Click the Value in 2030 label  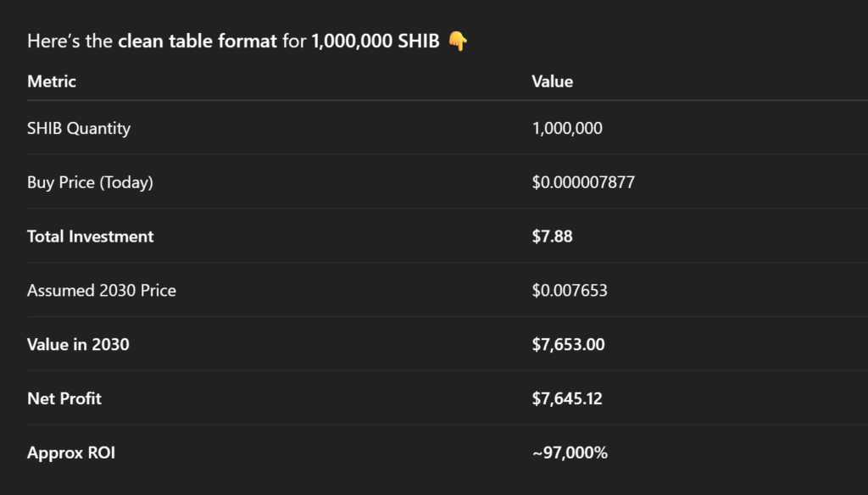tap(78, 345)
